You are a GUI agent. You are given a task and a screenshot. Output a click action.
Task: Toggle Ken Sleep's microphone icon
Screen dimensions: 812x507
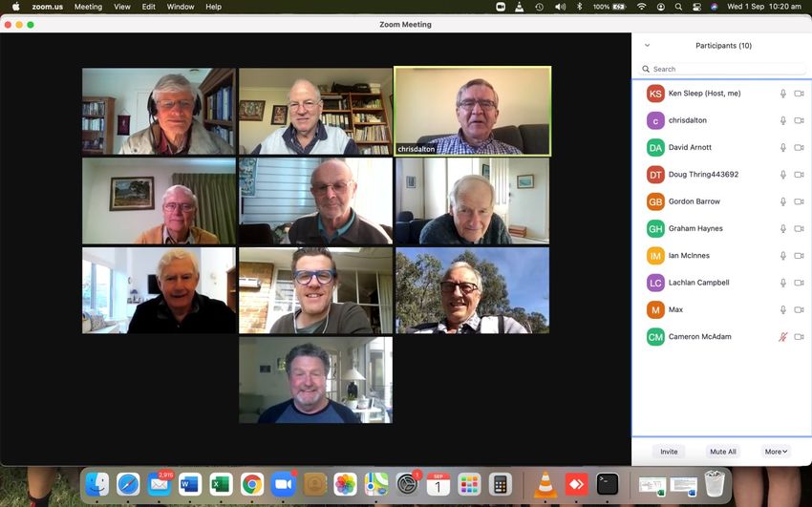(x=783, y=94)
